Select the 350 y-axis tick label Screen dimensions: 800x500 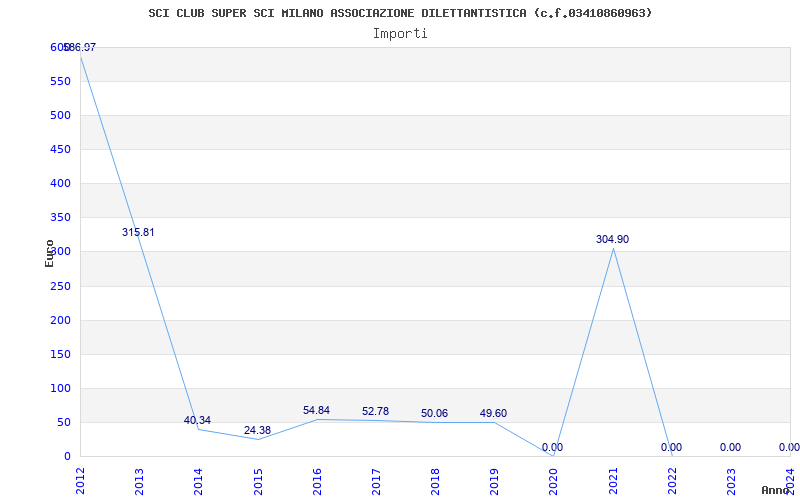pyautogui.click(x=60, y=217)
